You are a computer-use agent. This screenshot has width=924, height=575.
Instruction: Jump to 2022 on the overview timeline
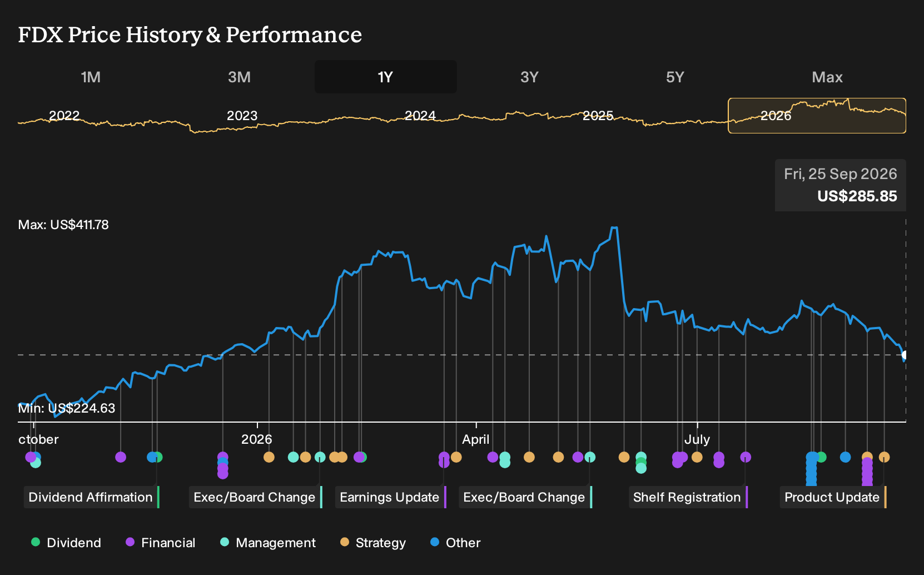click(x=64, y=116)
